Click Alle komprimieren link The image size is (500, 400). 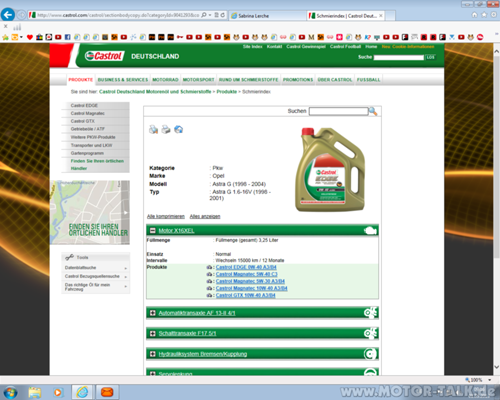(166, 216)
